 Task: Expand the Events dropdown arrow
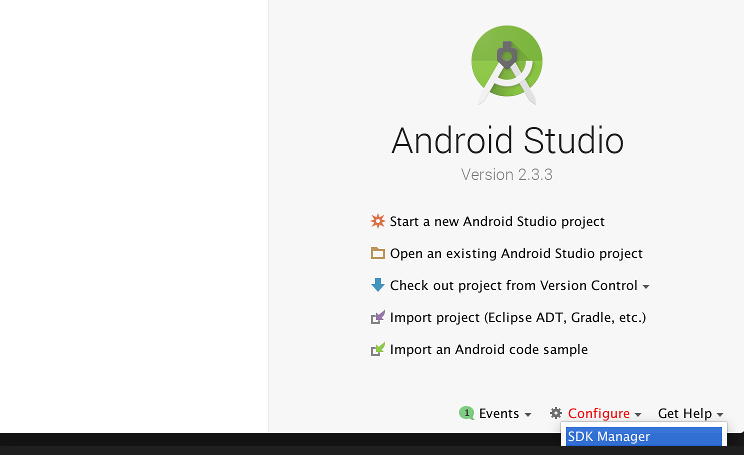coord(527,415)
